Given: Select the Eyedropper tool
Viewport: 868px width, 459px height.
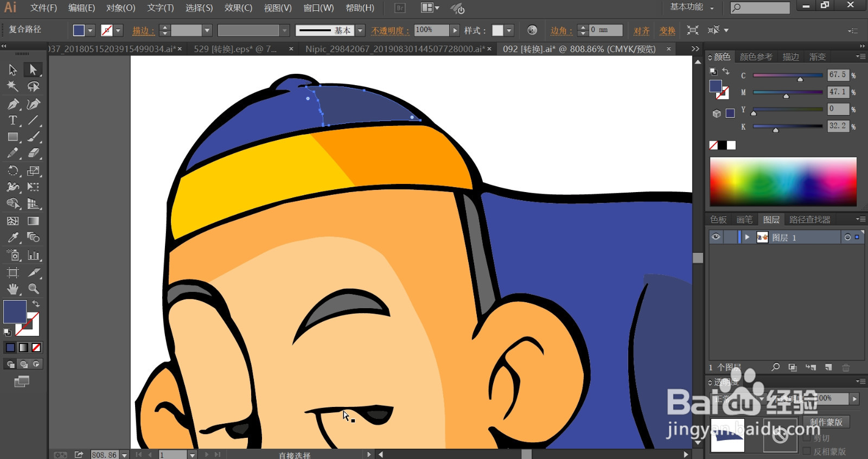Looking at the screenshot, I should [12, 238].
